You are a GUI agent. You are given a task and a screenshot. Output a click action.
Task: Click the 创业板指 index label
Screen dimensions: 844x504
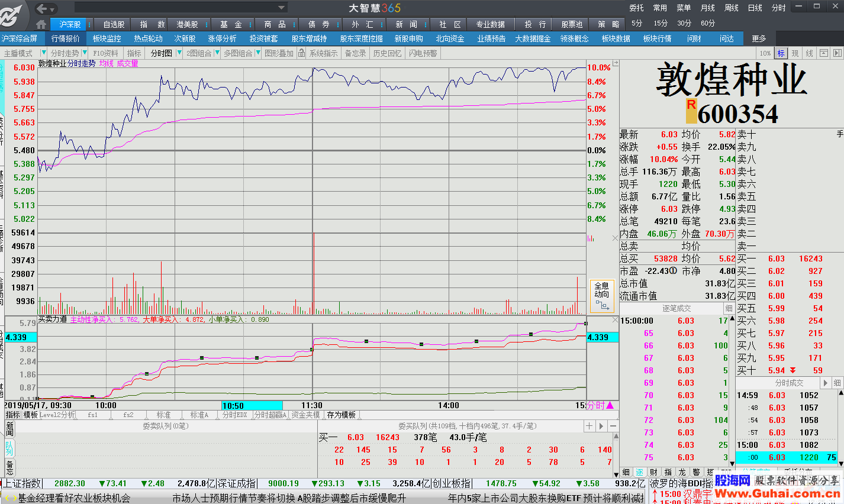pyautogui.click(x=452, y=483)
